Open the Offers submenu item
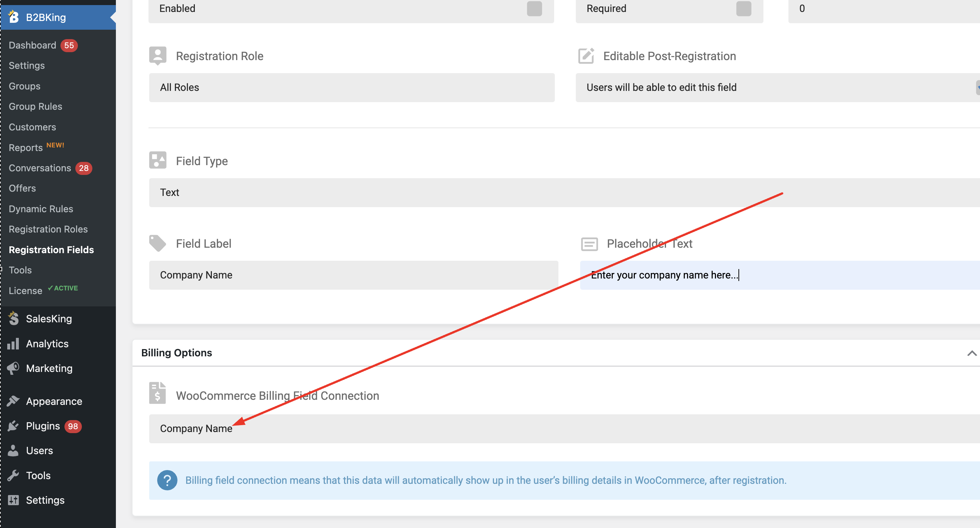Viewport: 980px width, 528px height. click(x=22, y=188)
